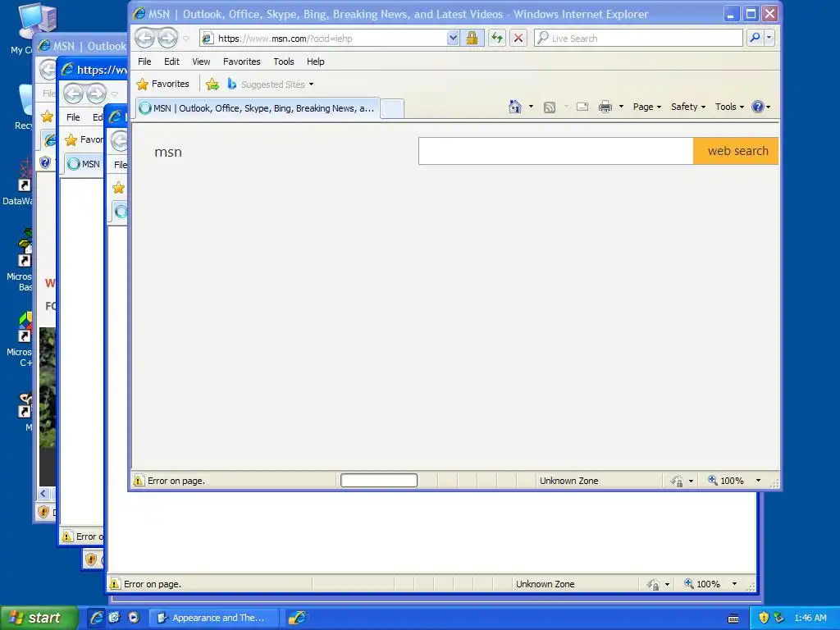Image resolution: width=840 pixels, height=630 pixels.
Task: Click the Add to Favorites Bar icon
Action: coord(212,84)
